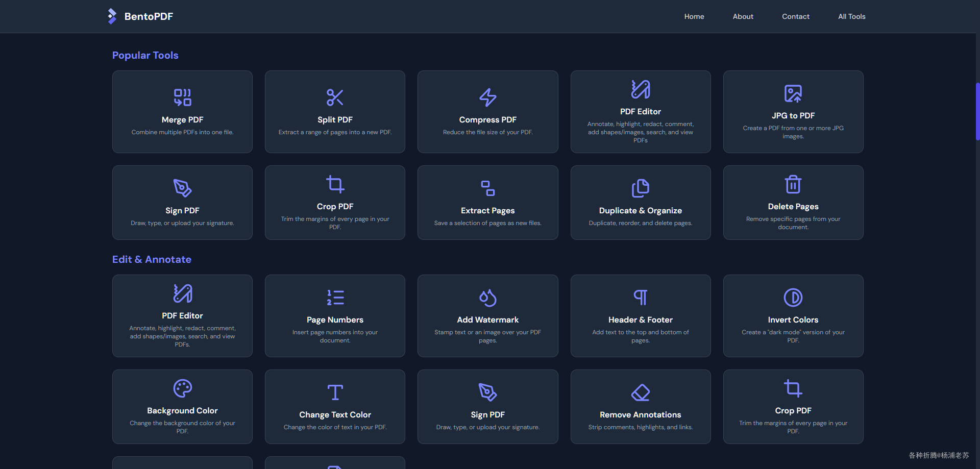Select the Invert Colors contrast icon

click(793, 298)
